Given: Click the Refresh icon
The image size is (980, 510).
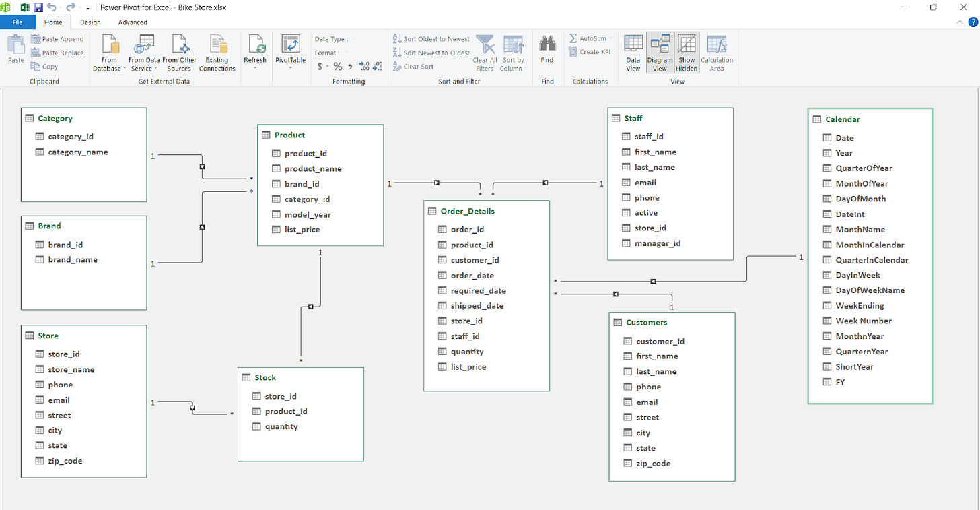Looking at the screenshot, I should pos(256,44).
